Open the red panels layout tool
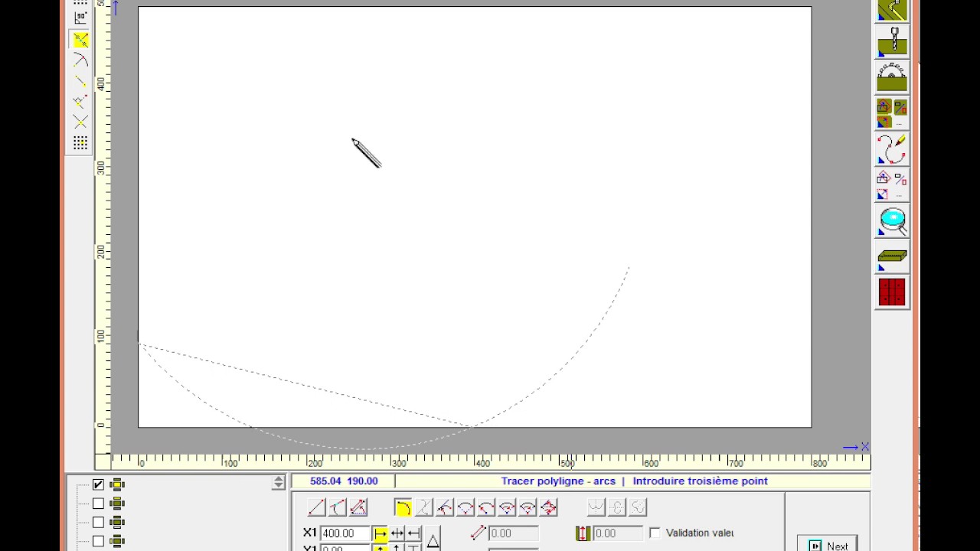The image size is (980, 551). pyautogui.click(x=892, y=292)
